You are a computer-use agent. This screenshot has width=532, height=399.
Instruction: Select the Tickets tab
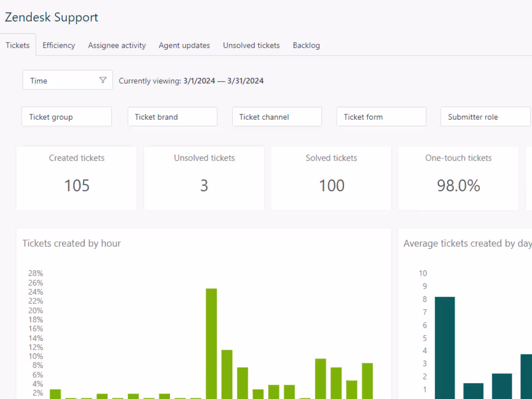(17, 45)
